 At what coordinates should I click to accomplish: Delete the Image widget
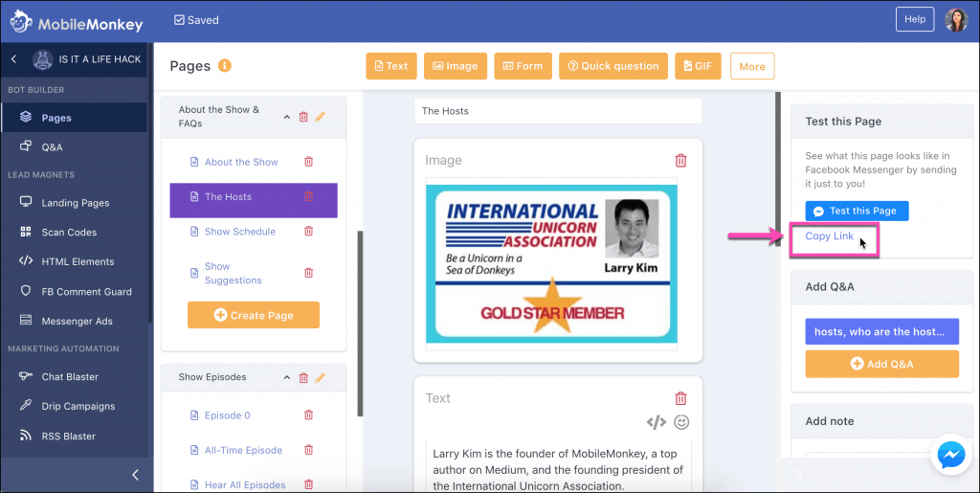point(680,161)
